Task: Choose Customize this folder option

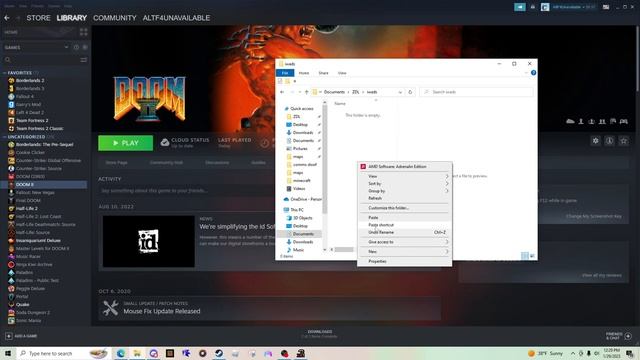Action: [x=404, y=208]
